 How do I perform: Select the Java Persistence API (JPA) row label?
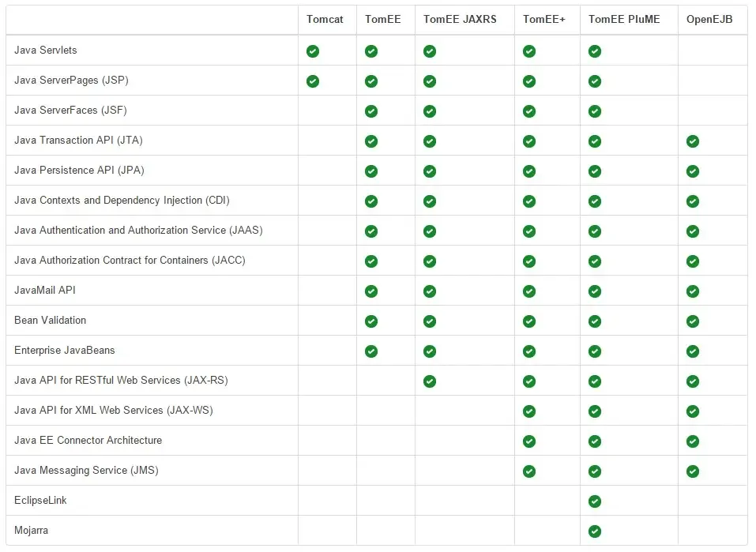[x=79, y=171]
